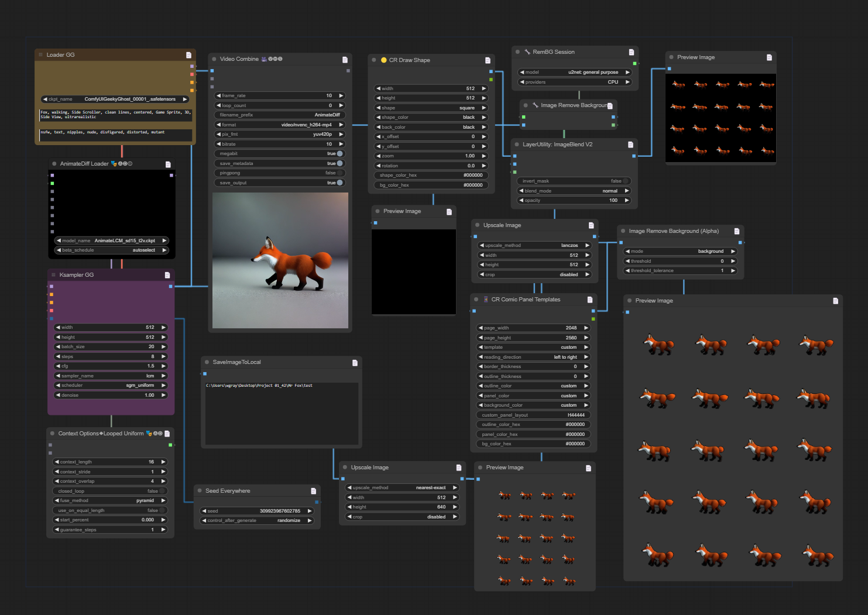Click the document icon on Loader GG node

point(188,55)
